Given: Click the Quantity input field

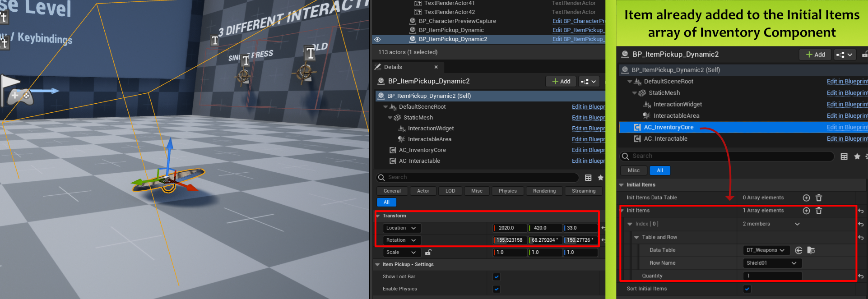Looking at the screenshot, I should pos(772,276).
